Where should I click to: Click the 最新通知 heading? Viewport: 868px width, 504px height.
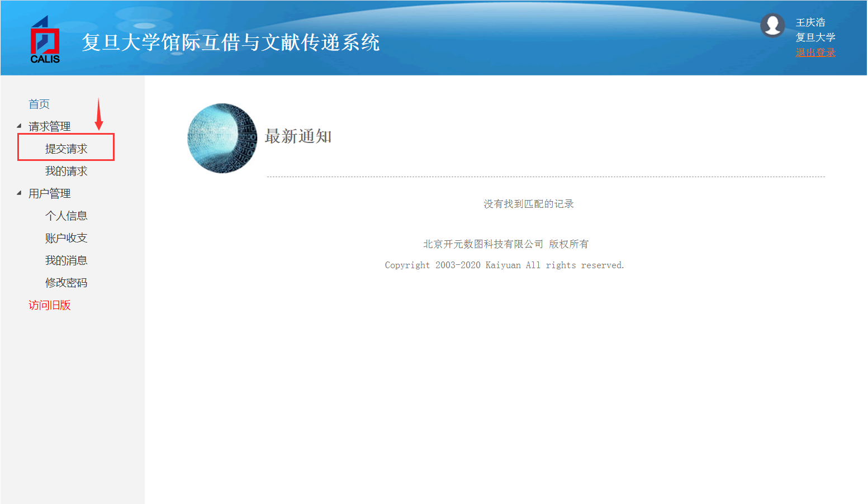coord(298,136)
